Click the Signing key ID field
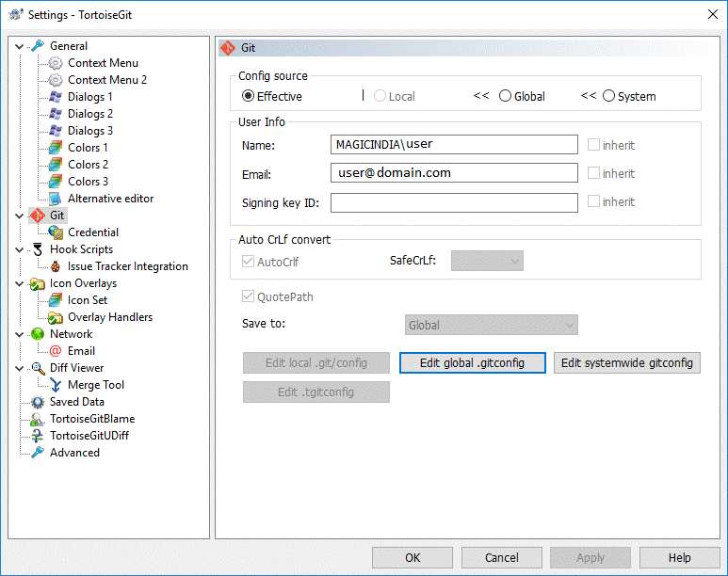Viewport: 728px width, 576px height. pyautogui.click(x=454, y=203)
